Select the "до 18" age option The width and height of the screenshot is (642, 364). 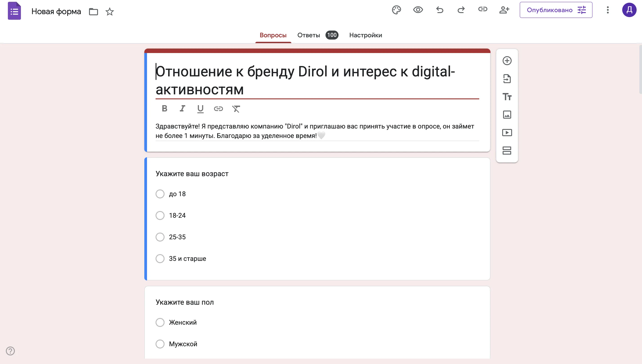tap(160, 194)
